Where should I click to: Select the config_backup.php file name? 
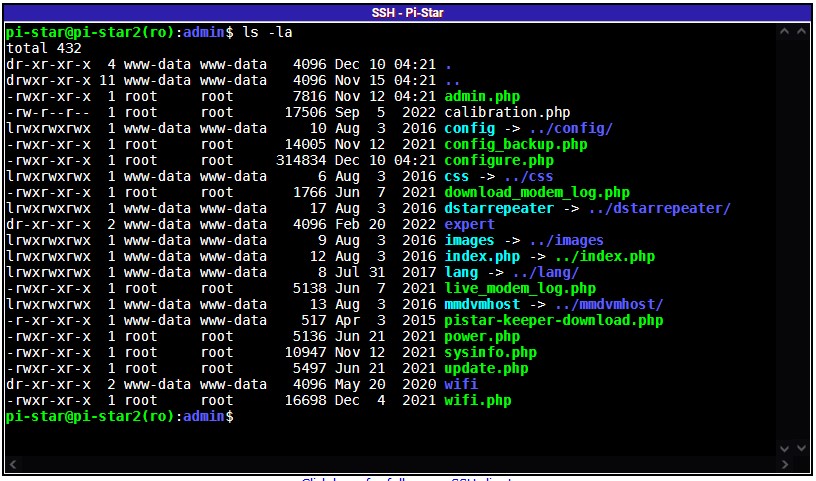pos(516,145)
